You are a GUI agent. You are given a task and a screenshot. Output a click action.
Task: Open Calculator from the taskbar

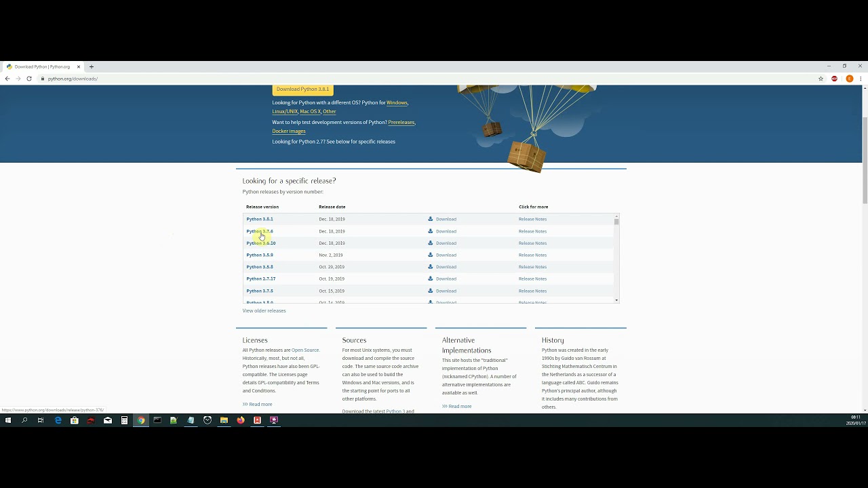point(124,420)
